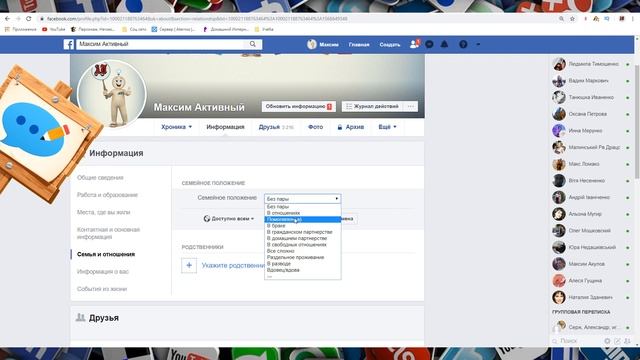The width and height of the screenshot is (640, 360).
Task: Select Места, где вы жили in sidebar
Action: click(103, 212)
